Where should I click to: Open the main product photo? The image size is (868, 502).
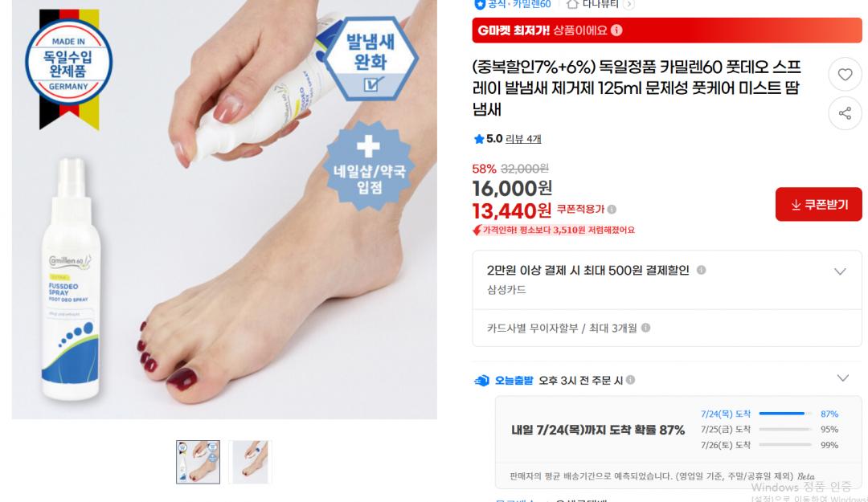pyautogui.click(x=224, y=209)
